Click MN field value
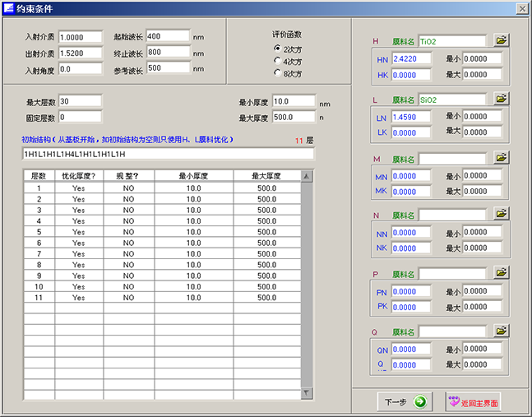Viewport: 532px width, 417px height. click(x=412, y=176)
